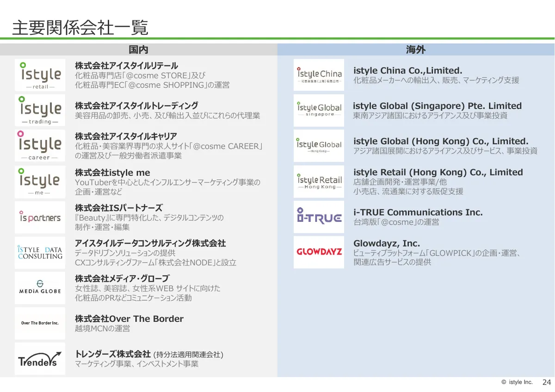Click 店舗企画開発・運営事業/他 line
555x392 pixels.
[400, 182]
